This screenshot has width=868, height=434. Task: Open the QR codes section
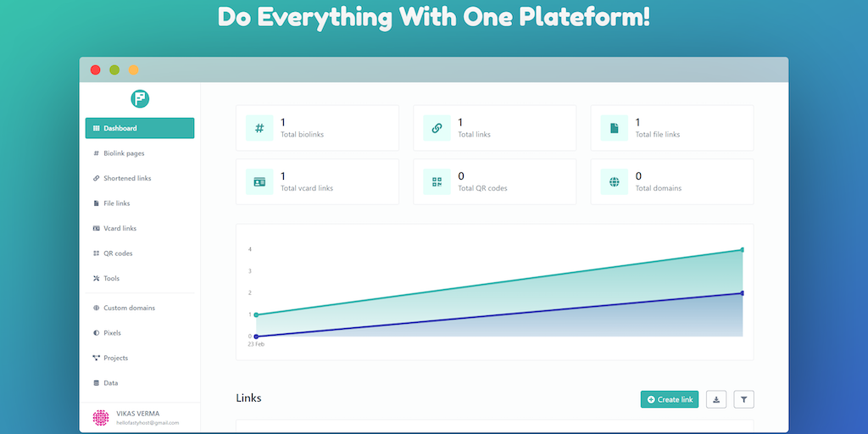(x=118, y=253)
